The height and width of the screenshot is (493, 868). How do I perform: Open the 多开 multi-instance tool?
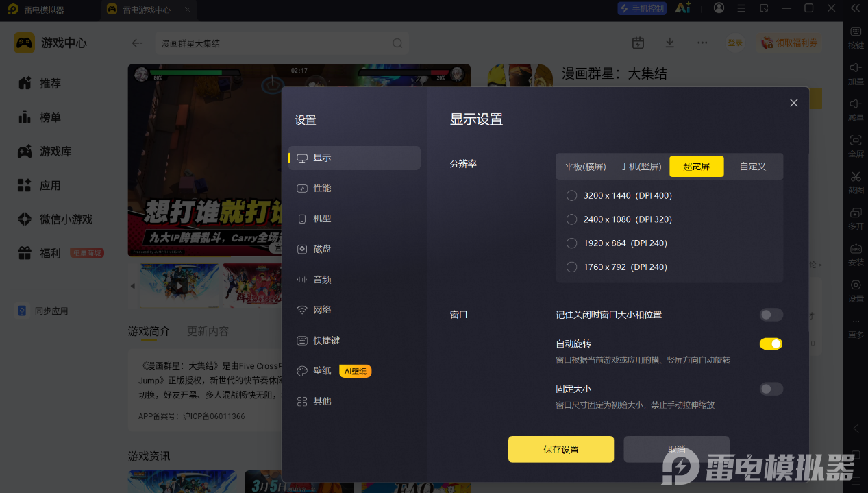pos(856,219)
